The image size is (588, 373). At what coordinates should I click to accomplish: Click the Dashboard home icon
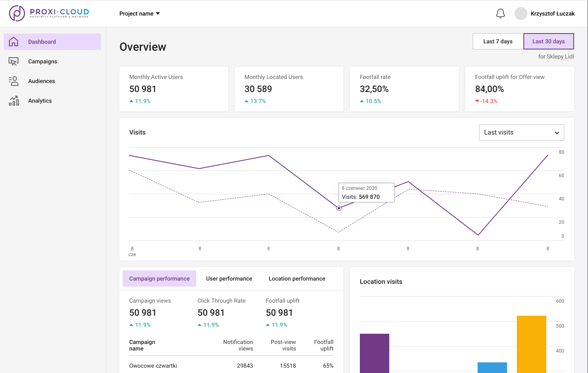point(13,42)
